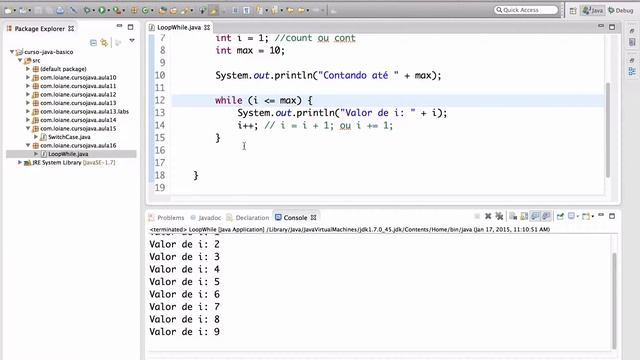Viewport: 640px width, 360px height.
Task: Click the while (i <= max) line
Action: 264,100
